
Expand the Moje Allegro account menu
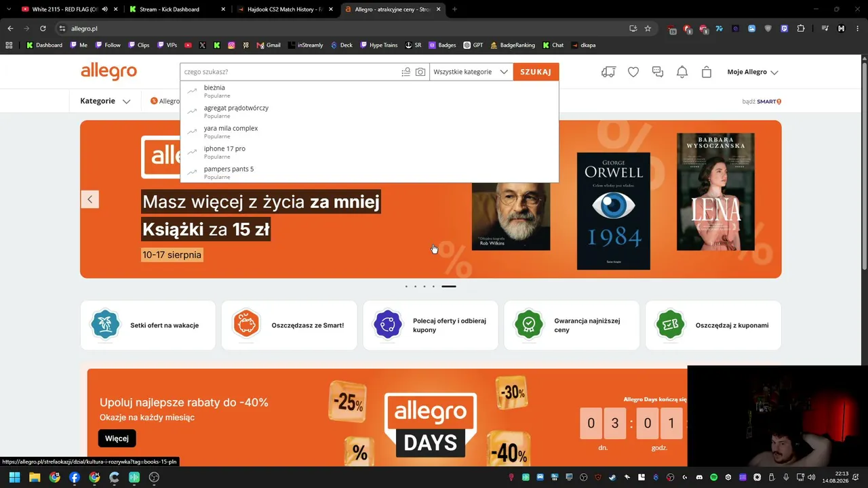pos(753,72)
